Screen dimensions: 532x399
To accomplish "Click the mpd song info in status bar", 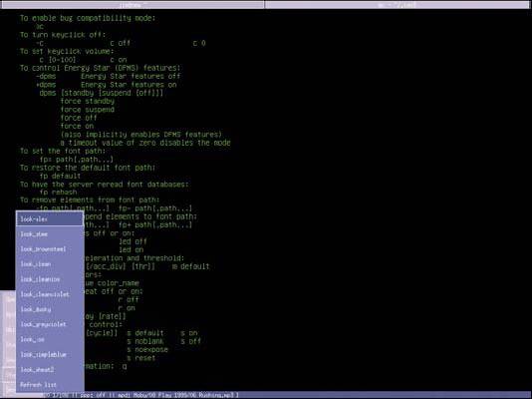I will coord(177,395).
